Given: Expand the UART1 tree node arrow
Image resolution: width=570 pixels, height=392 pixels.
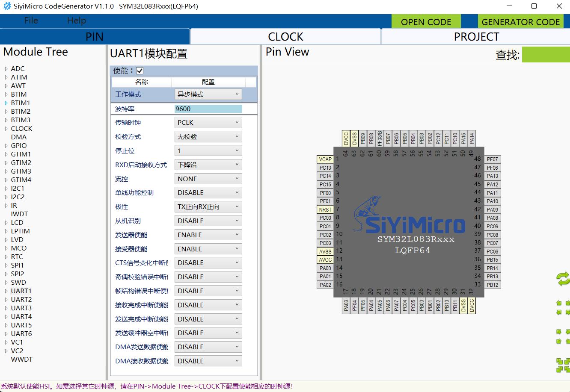Looking at the screenshot, I should pos(6,291).
